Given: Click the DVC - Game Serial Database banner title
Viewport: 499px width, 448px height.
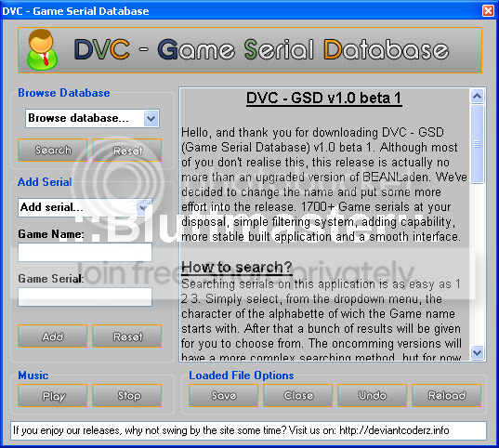Looking at the screenshot, I should click(x=261, y=49).
